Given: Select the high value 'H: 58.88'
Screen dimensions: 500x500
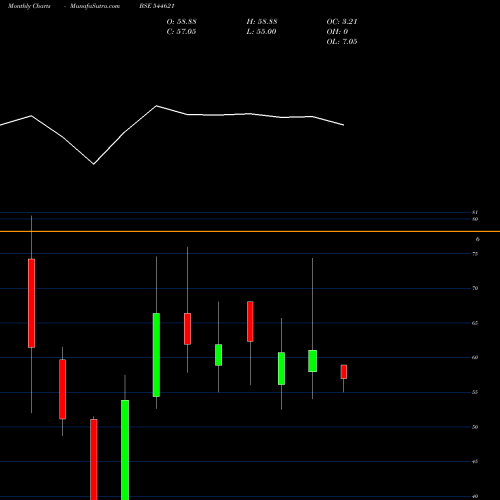Looking at the screenshot, I should (x=262, y=22).
